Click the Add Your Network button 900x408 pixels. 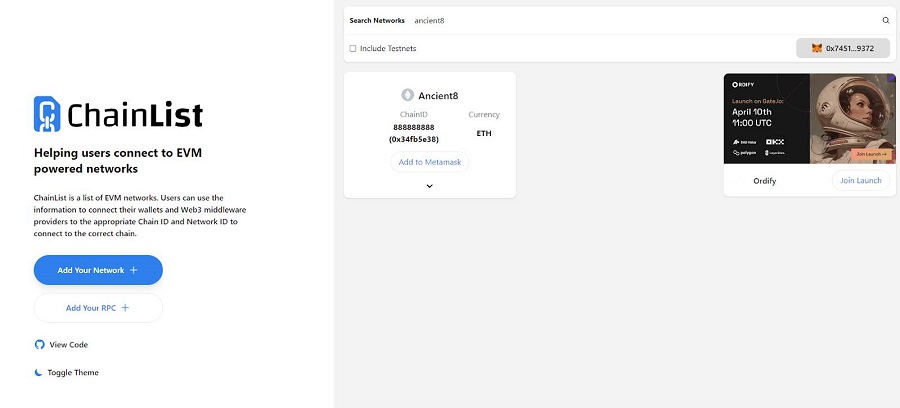click(x=98, y=270)
